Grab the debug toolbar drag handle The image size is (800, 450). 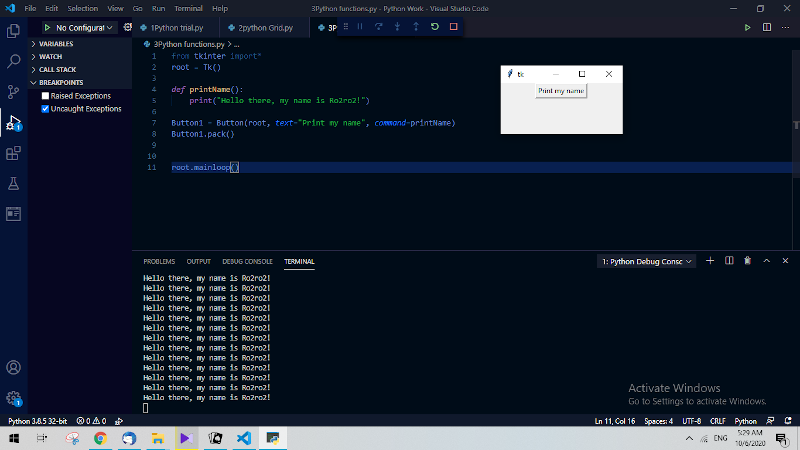point(346,27)
